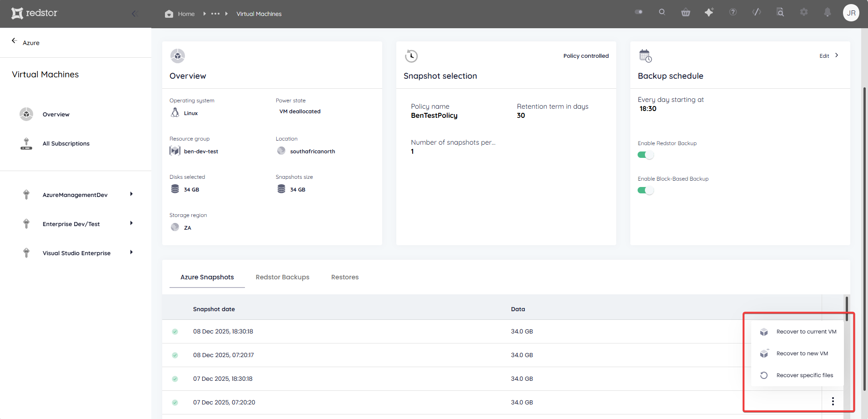Open the basket icon in header
This screenshot has width=868, height=419.
tap(686, 13)
